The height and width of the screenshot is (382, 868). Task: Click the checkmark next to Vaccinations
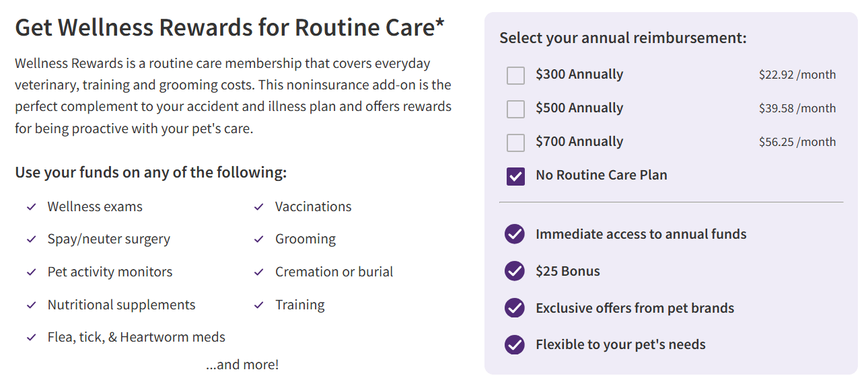(259, 207)
